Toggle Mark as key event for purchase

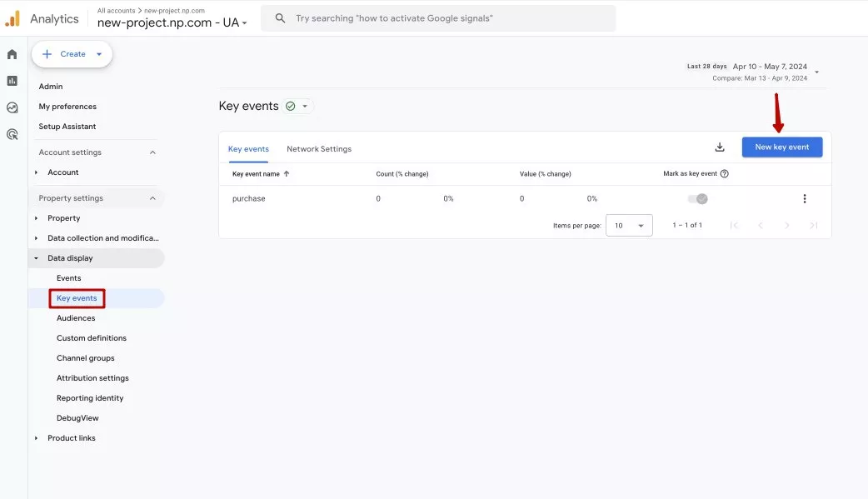coord(697,198)
